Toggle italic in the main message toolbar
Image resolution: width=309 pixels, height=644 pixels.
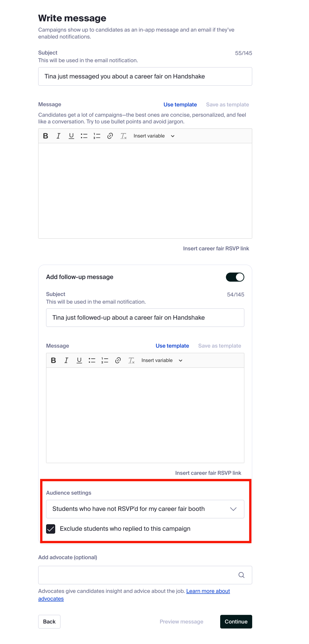coord(59,136)
